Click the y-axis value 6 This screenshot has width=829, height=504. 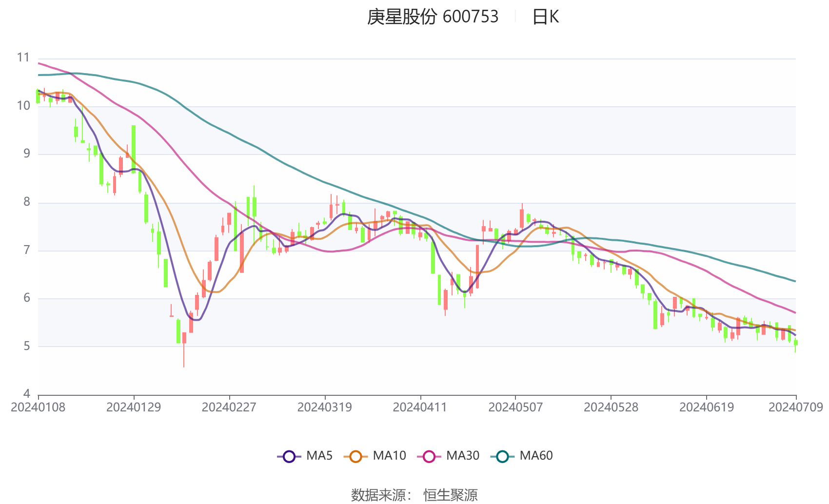coord(27,298)
